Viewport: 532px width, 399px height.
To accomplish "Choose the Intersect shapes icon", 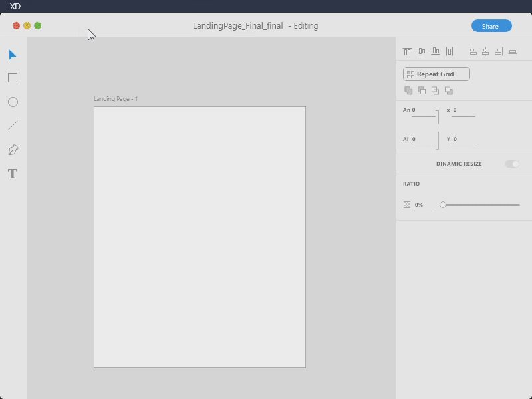I will click(x=436, y=90).
